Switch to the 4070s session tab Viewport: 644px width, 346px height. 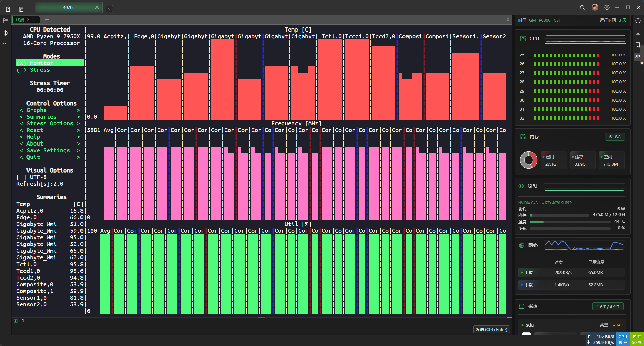(69, 7)
